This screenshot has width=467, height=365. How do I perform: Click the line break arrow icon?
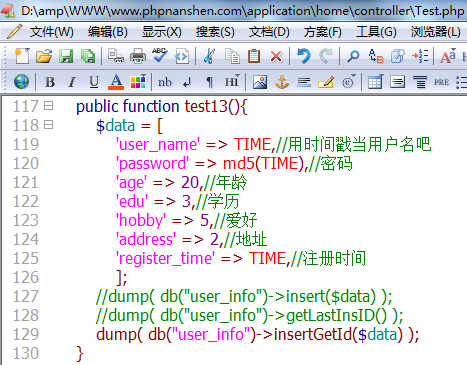[x=187, y=82]
